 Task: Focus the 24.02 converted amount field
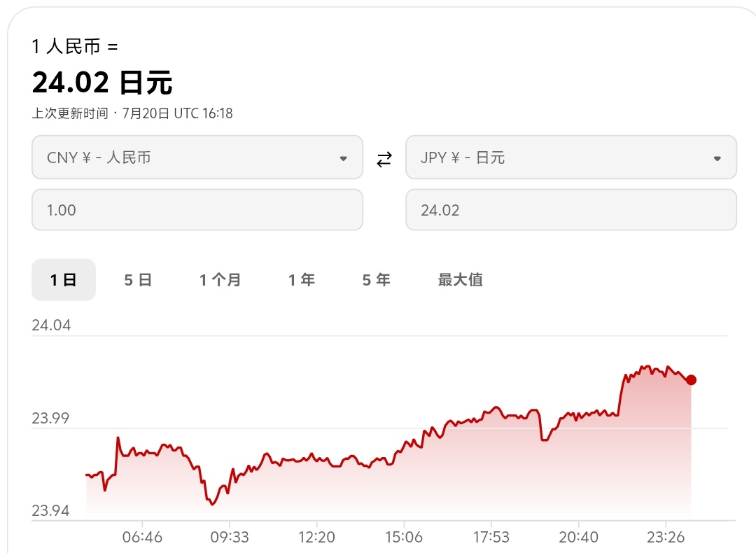(571, 210)
